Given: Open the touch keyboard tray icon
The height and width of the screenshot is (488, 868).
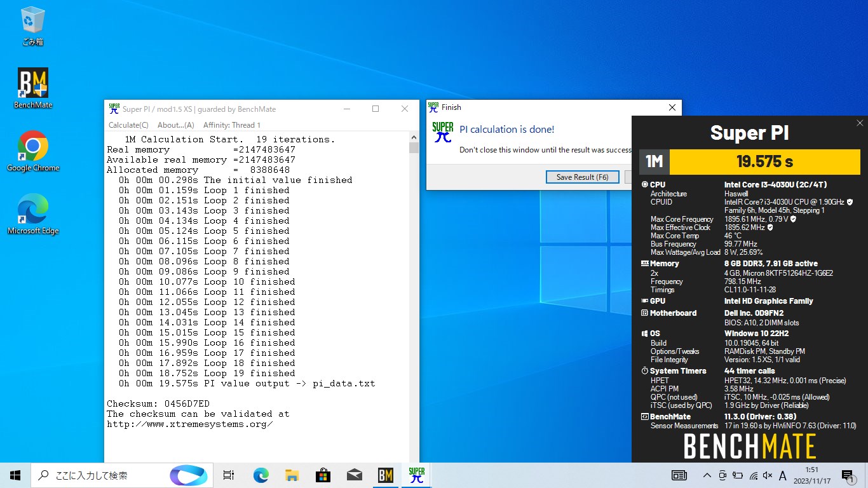Looking at the screenshot, I should pos(679,475).
